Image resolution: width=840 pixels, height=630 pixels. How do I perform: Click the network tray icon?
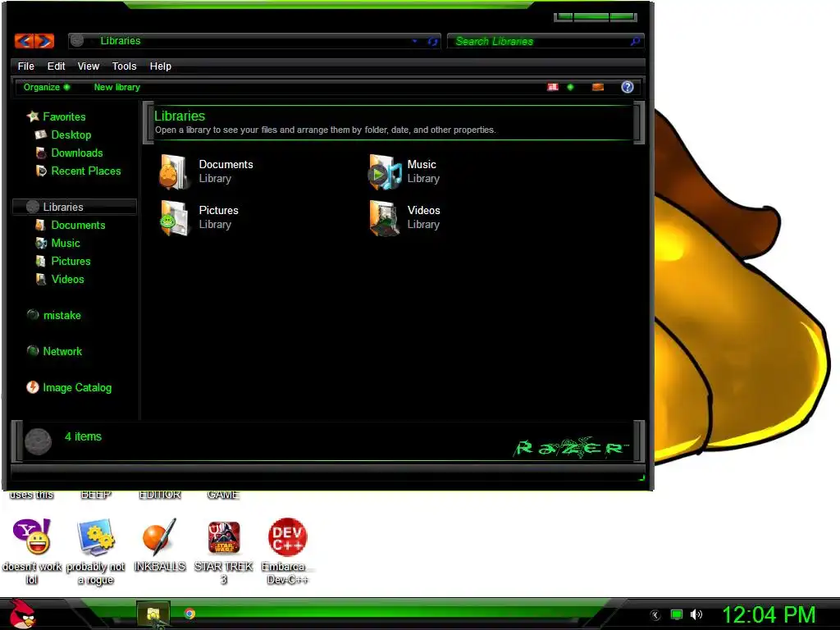point(677,614)
